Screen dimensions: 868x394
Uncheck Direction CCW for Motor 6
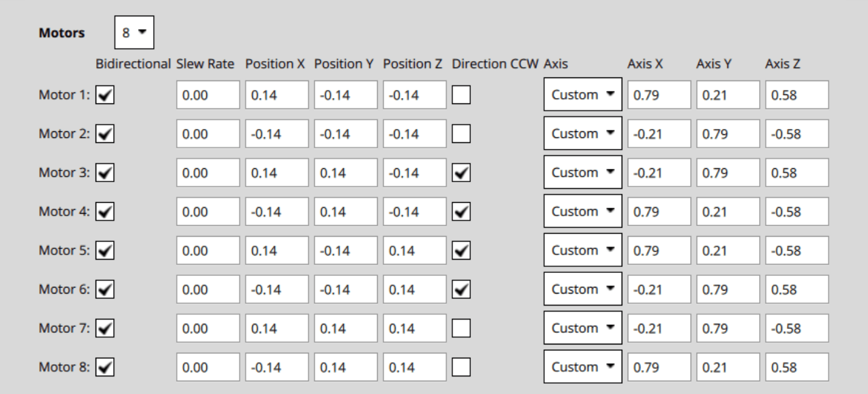coord(461,289)
